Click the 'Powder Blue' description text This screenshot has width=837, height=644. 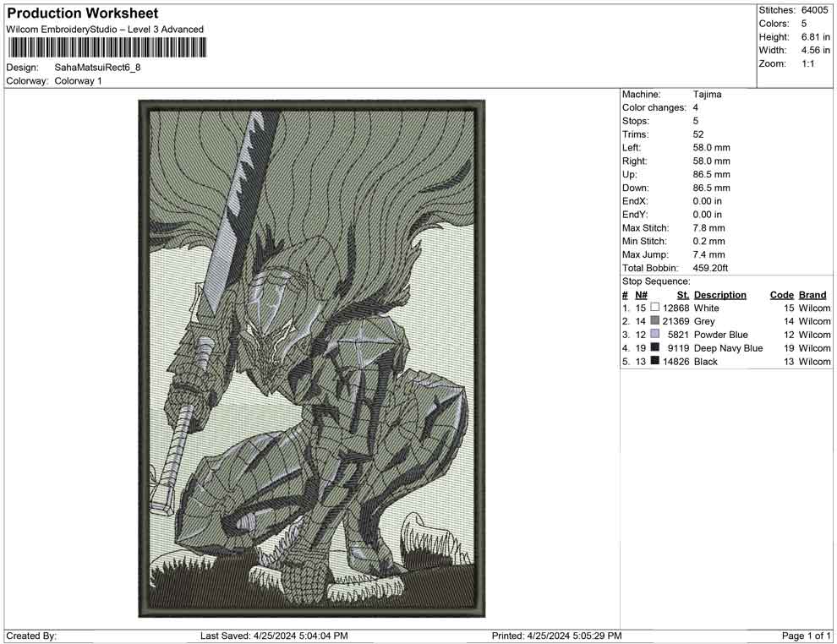pos(720,335)
